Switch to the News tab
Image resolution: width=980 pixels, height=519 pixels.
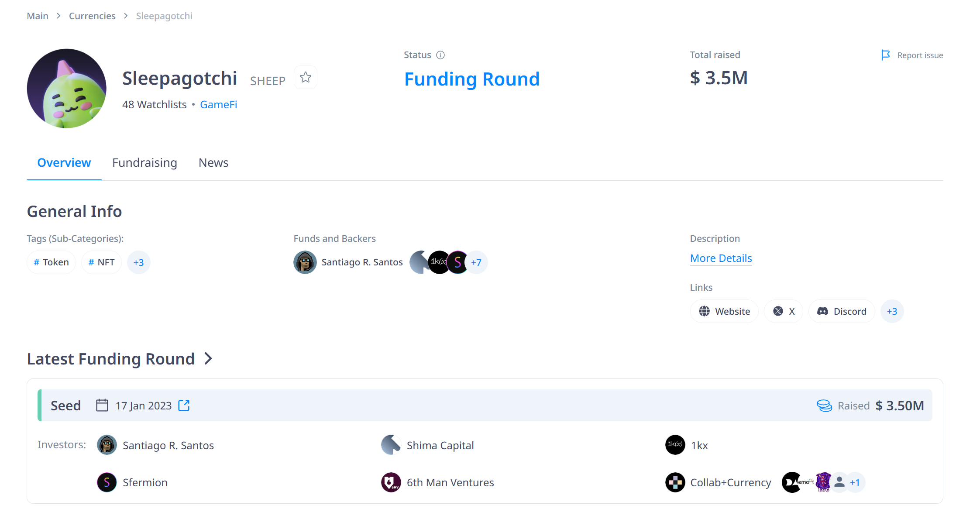[x=213, y=163]
